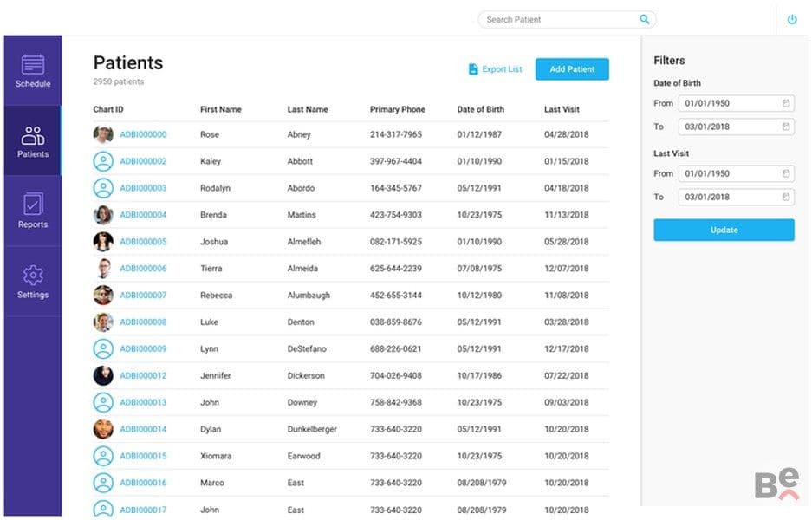
Task: Open the Patients section
Action: 33,141
